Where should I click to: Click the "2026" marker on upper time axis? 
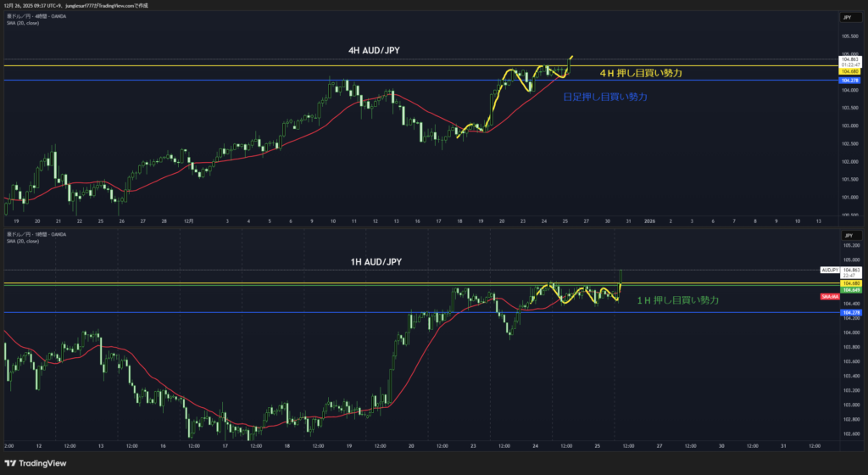[x=648, y=221]
